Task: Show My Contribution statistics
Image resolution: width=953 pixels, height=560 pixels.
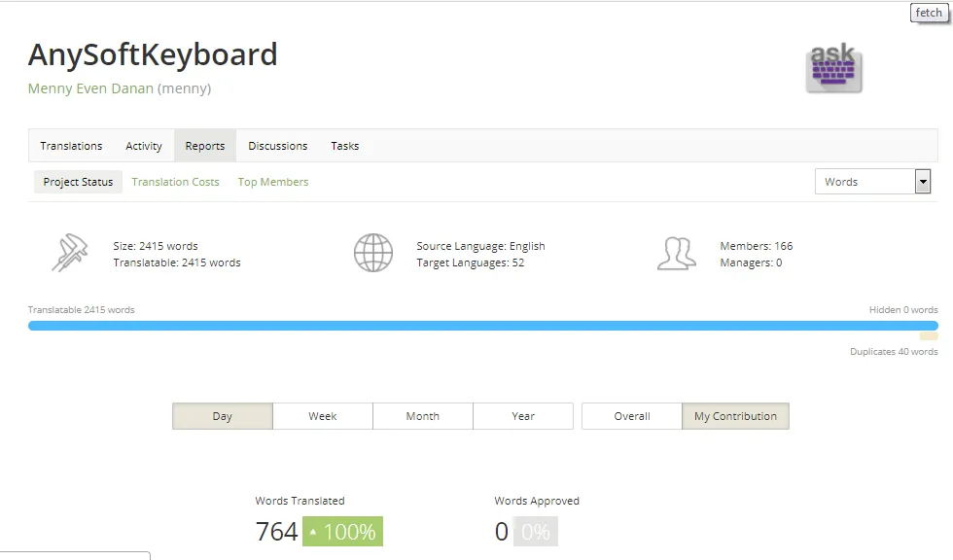Action: tap(735, 416)
